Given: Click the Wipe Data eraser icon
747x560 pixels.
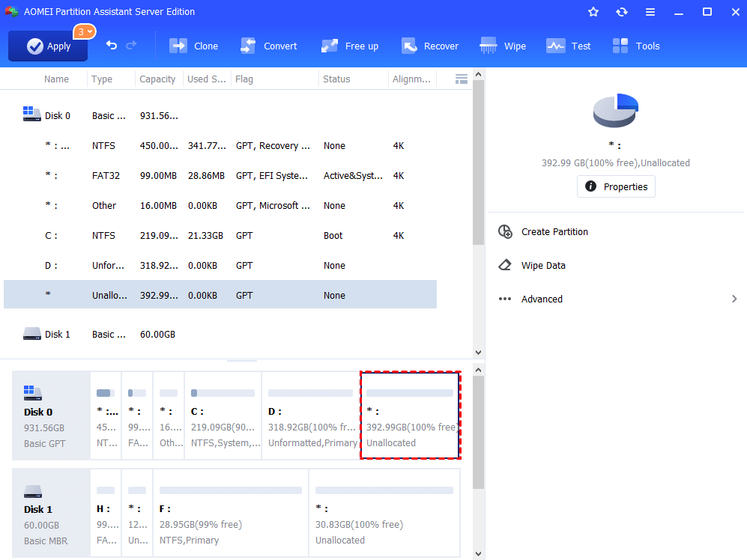Looking at the screenshot, I should [x=505, y=265].
